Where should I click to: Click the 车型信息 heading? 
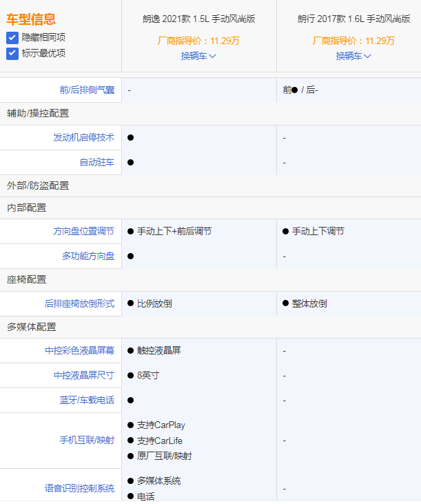point(31,19)
